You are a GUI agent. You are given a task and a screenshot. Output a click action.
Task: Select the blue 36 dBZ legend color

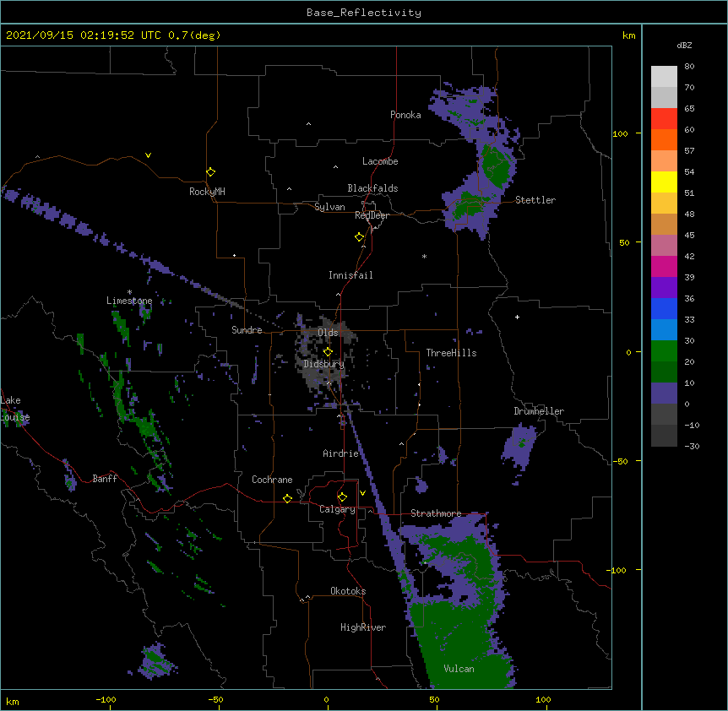pyautogui.click(x=664, y=308)
